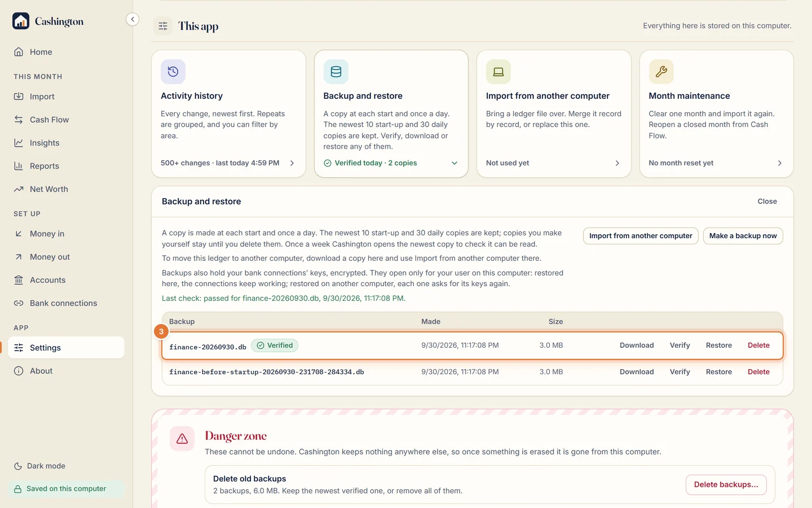Click the laptop icon on Import card
The width and height of the screenshot is (812, 508).
(498, 72)
